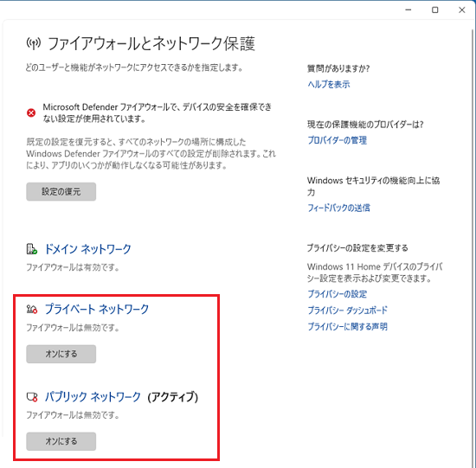Click the (アクティブ) label text
This screenshot has width=476, height=468.
(x=173, y=397)
